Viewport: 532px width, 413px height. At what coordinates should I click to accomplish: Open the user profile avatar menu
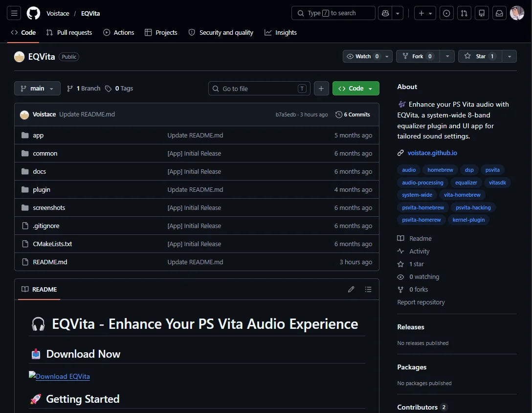click(517, 13)
